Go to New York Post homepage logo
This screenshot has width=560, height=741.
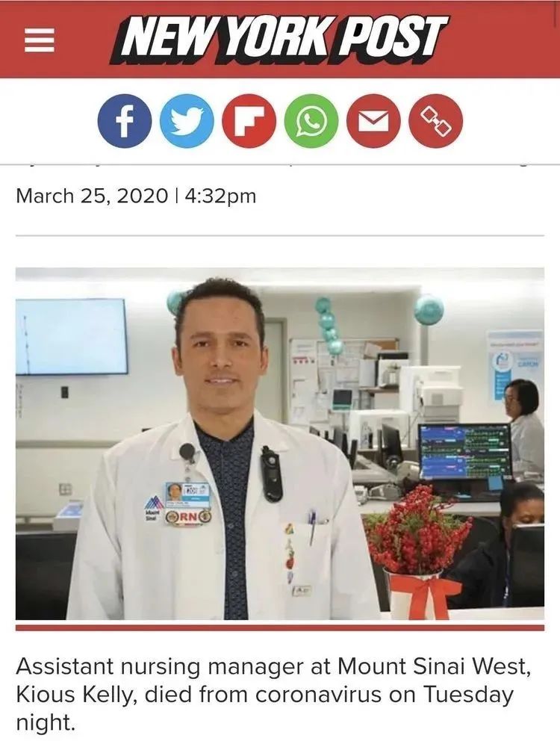click(x=279, y=39)
